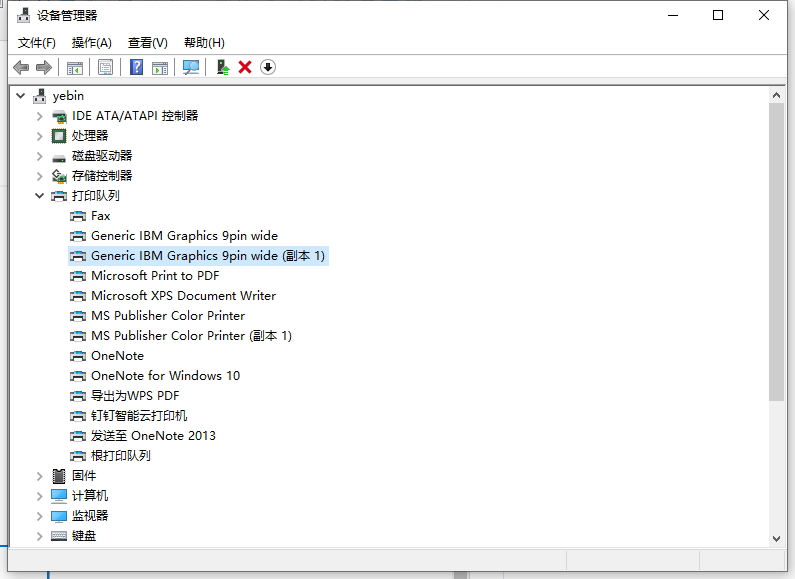
Task: Click the IDE ATA/ATAPI controller icon
Action: coord(59,116)
